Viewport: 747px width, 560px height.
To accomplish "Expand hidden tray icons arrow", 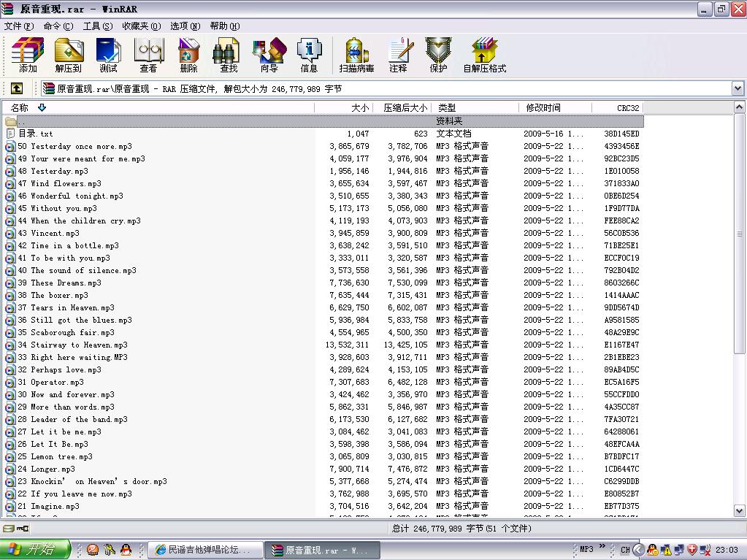I will coord(638,550).
